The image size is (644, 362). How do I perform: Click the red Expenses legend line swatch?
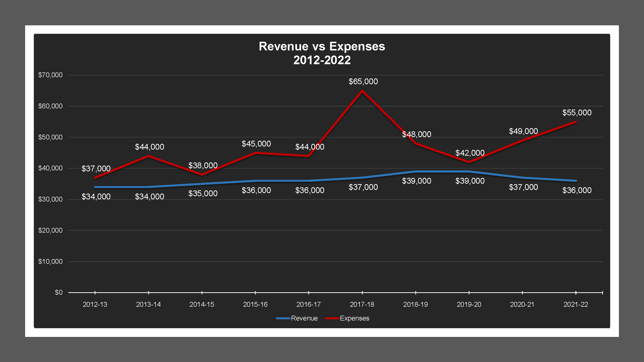(332, 318)
